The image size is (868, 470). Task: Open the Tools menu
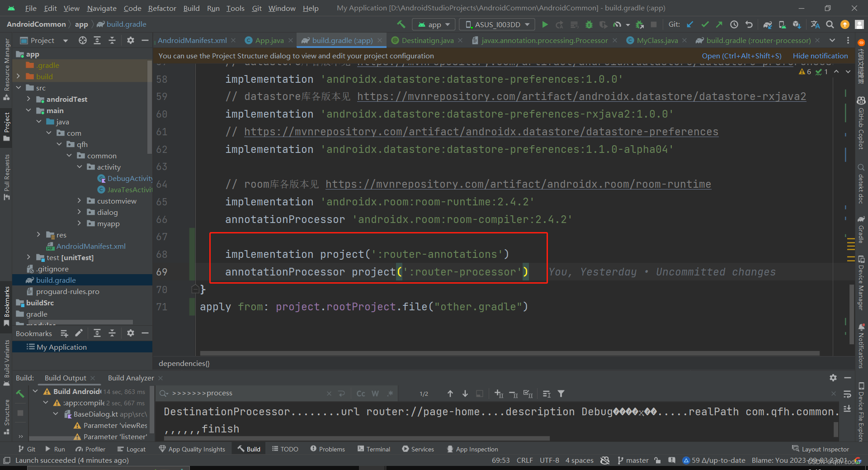coord(235,8)
